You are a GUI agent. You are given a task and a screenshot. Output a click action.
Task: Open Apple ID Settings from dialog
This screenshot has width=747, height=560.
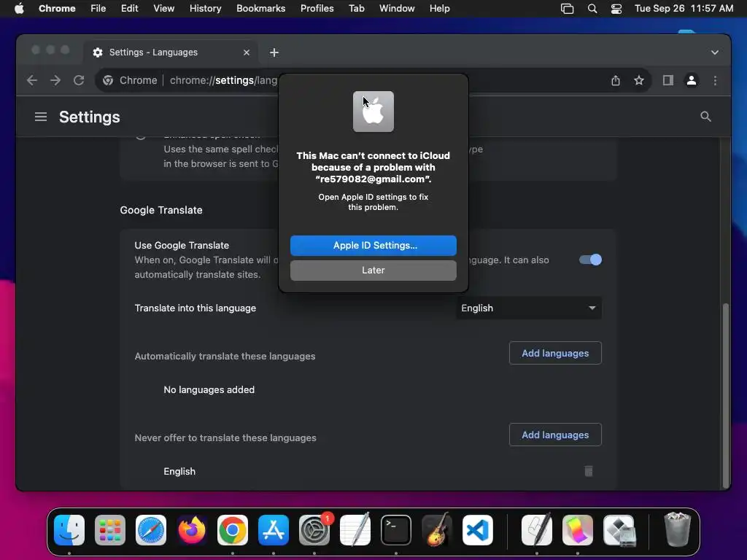tap(373, 245)
